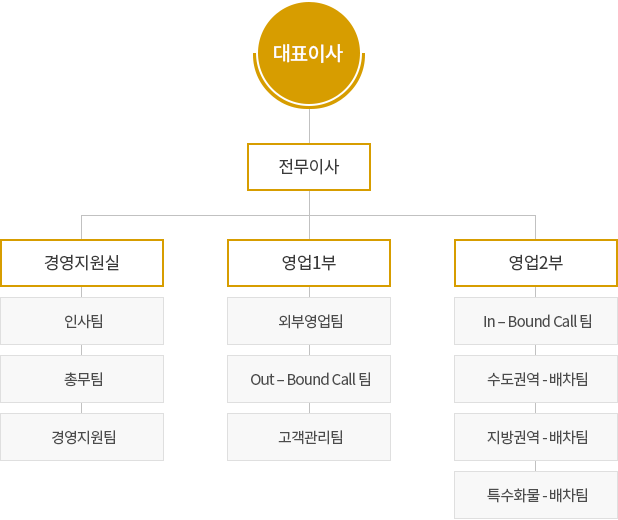
Task: Click the 전무이사 label text
Action: click(309, 167)
